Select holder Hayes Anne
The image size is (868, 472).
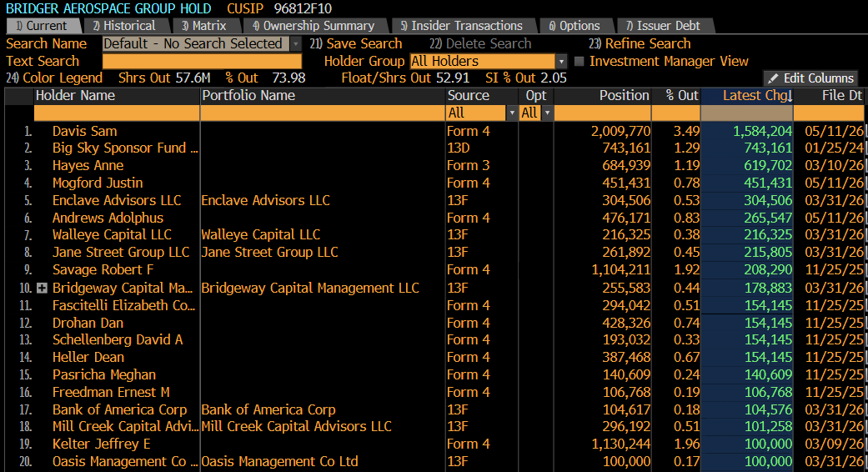(88, 165)
